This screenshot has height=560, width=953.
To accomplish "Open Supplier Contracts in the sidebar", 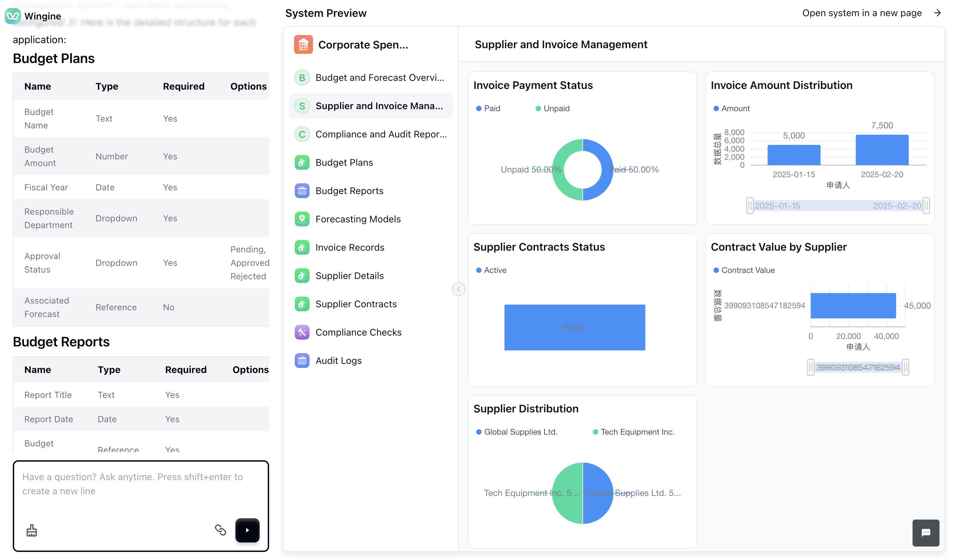I will click(x=356, y=304).
